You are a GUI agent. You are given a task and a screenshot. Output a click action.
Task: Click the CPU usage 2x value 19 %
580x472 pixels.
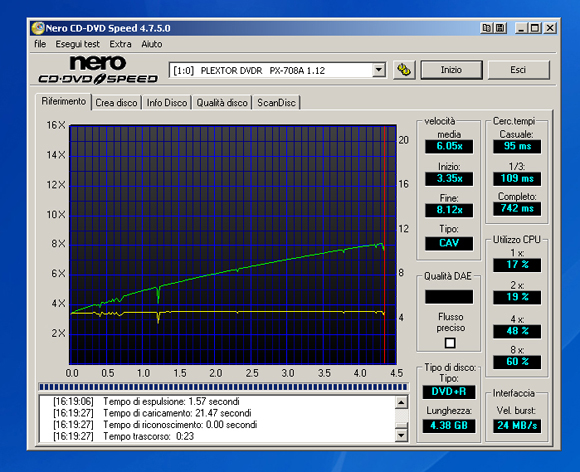coord(517,297)
